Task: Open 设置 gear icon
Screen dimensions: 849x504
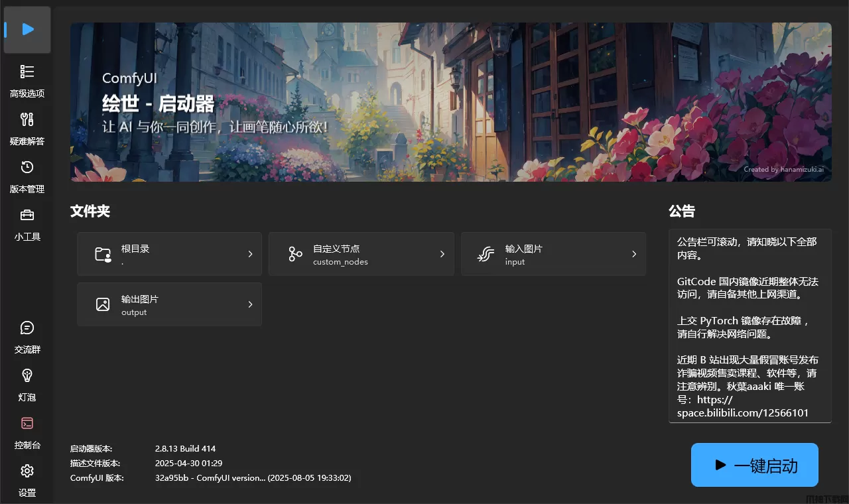Action: pyautogui.click(x=27, y=471)
